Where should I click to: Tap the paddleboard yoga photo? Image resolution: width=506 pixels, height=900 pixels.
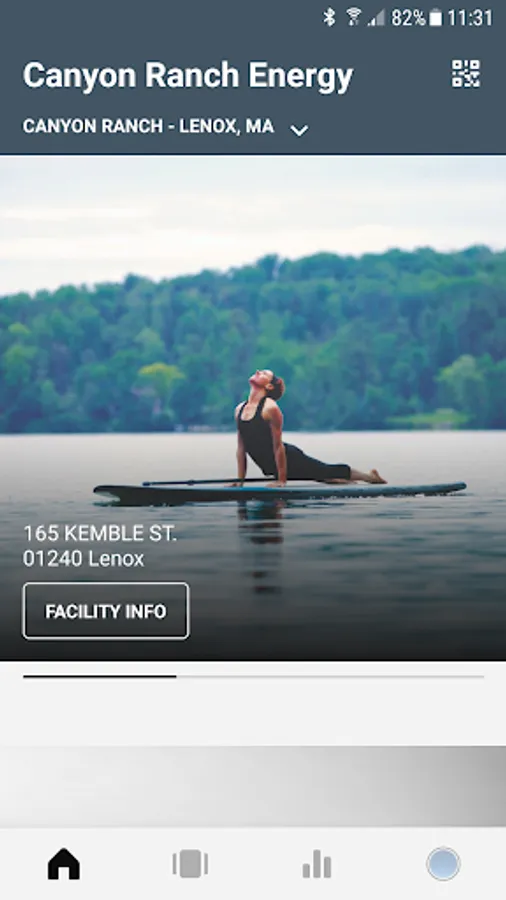click(253, 408)
